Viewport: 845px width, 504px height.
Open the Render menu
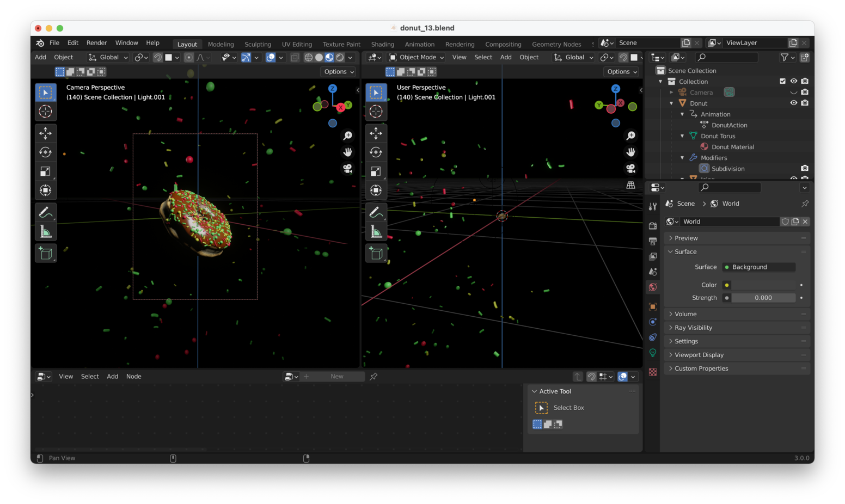pos(96,42)
